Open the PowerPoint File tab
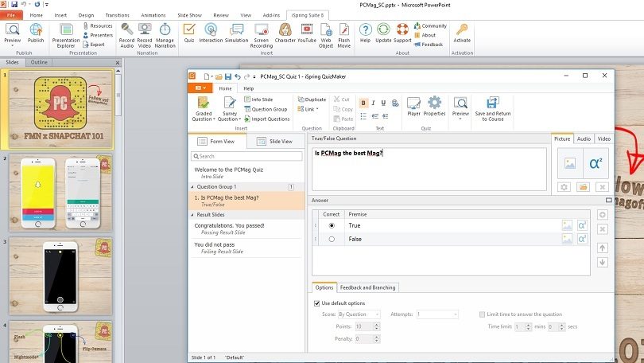This screenshot has width=644, height=363. [x=11, y=15]
